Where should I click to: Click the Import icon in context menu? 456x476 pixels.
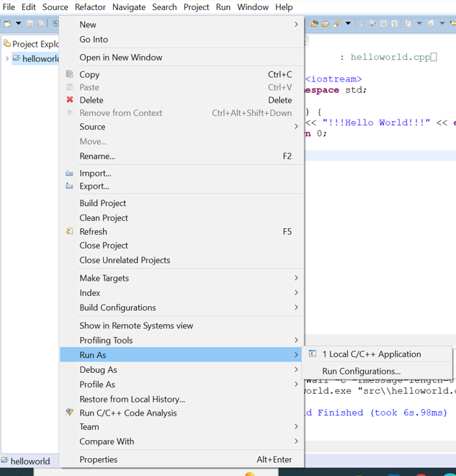[x=70, y=174]
